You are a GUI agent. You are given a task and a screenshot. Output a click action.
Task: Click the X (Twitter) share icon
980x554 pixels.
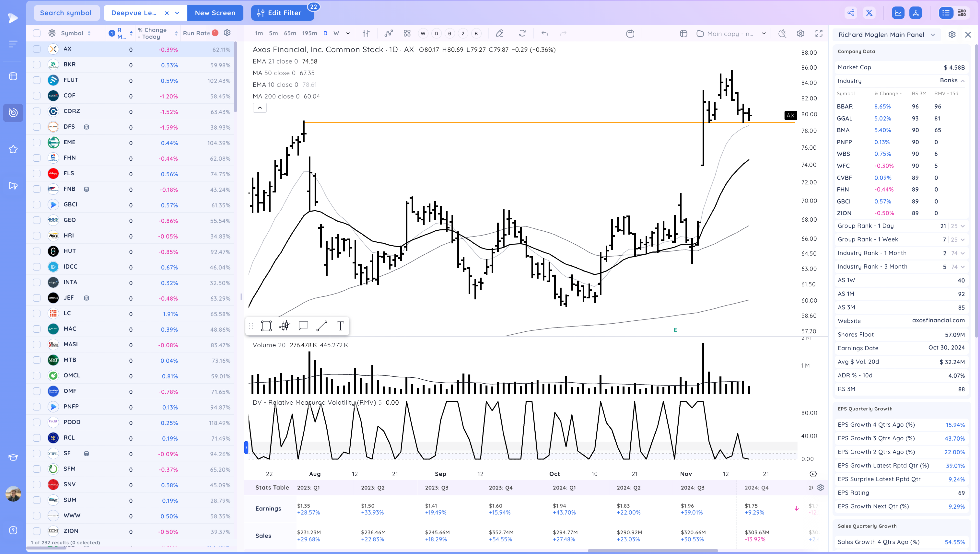pos(869,12)
